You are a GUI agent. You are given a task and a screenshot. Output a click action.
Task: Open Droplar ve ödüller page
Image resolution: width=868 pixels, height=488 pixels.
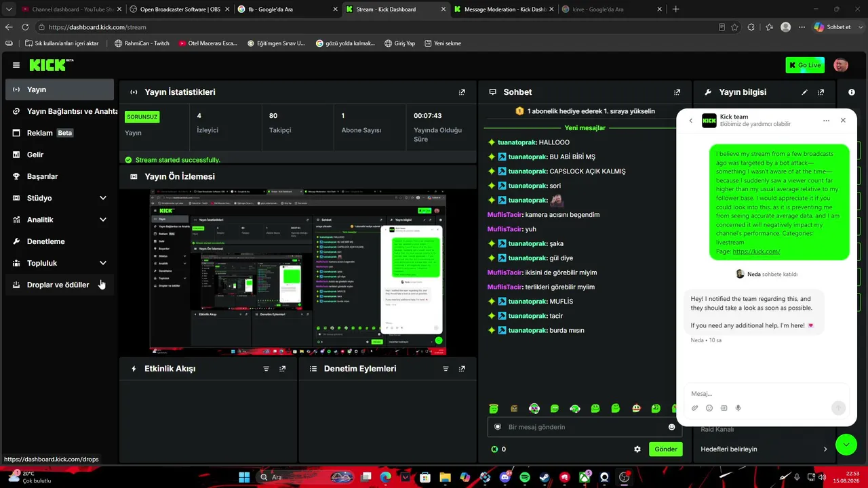click(60, 285)
